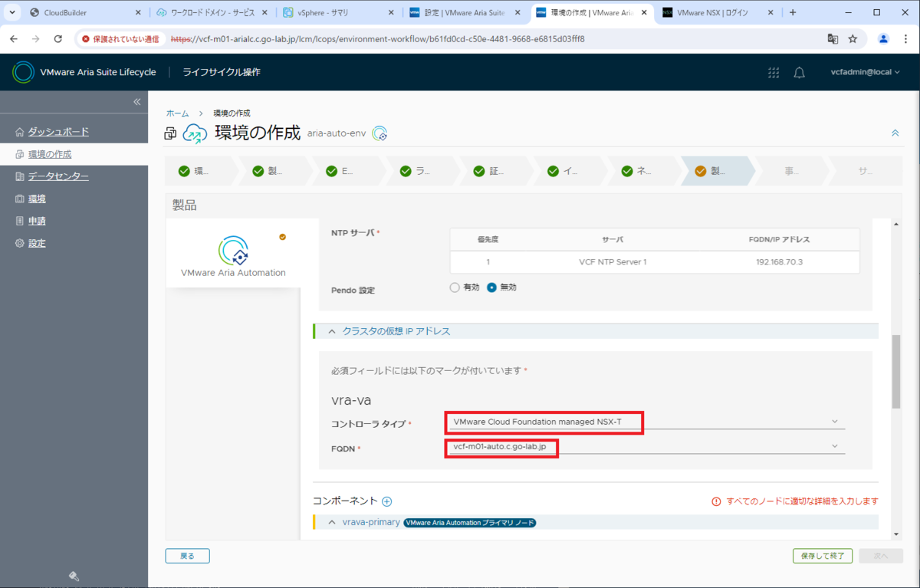The image size is (920, 588).
Task: Open the 環境 sidebar link
Action: coord(37,199)
